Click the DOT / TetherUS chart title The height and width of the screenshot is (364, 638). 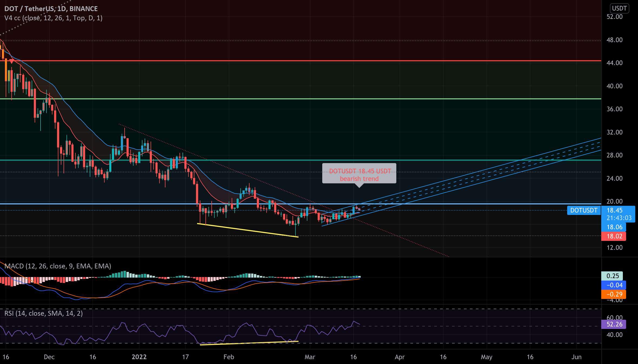[51, 9]
